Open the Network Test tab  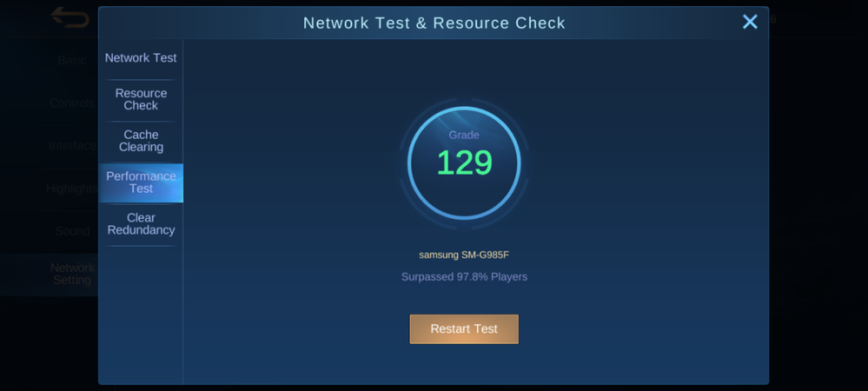coord(141,58)
